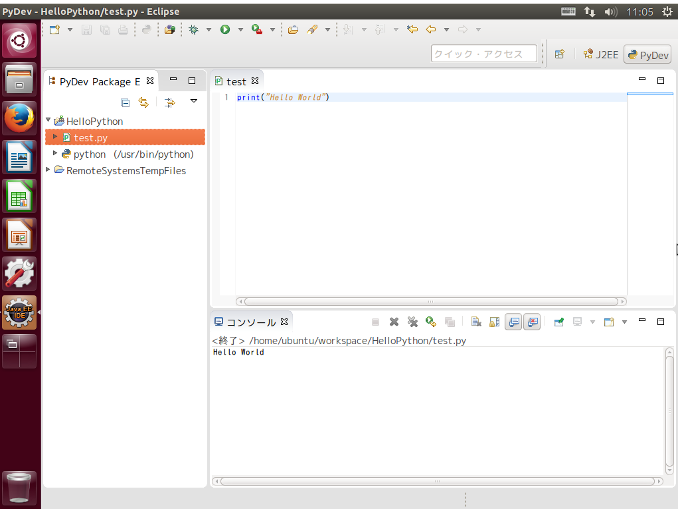Expand the RemoteSystemsTempFiles folder
The height and width of the screenshot is (509, 680).
click(x=48, y=170)
